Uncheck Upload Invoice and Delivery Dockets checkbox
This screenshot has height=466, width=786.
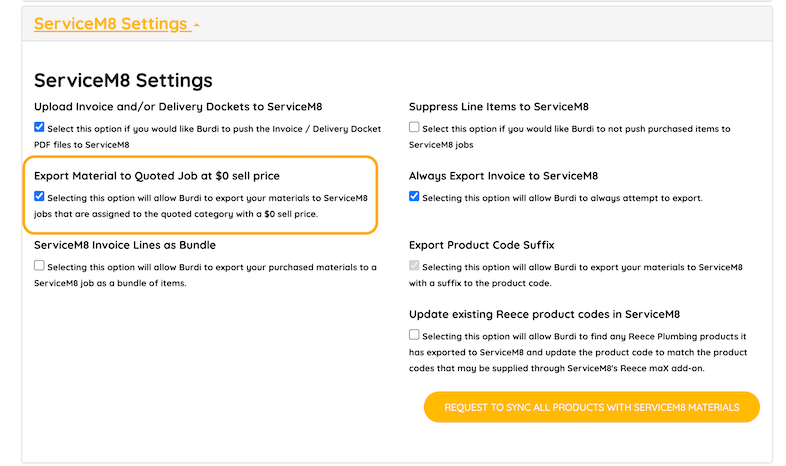click(39, 127)
